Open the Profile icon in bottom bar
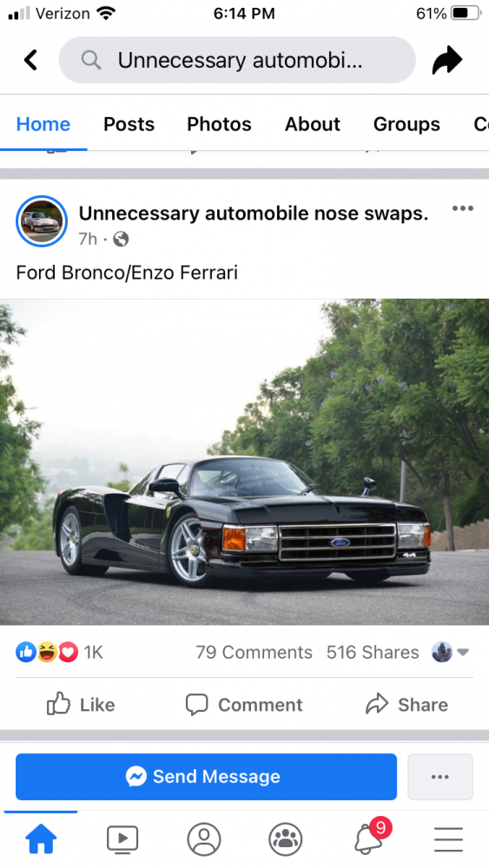The width and height of the screenshot is (489, 868). coord(204,839)
